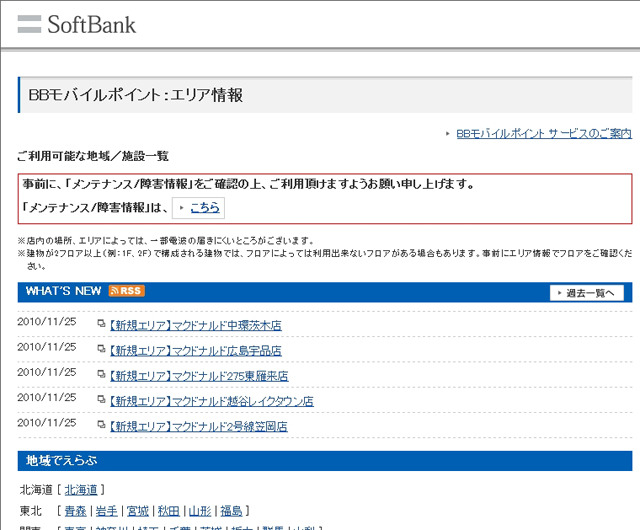Click the WHAT'S NEW header text

(x=63, y=291)
